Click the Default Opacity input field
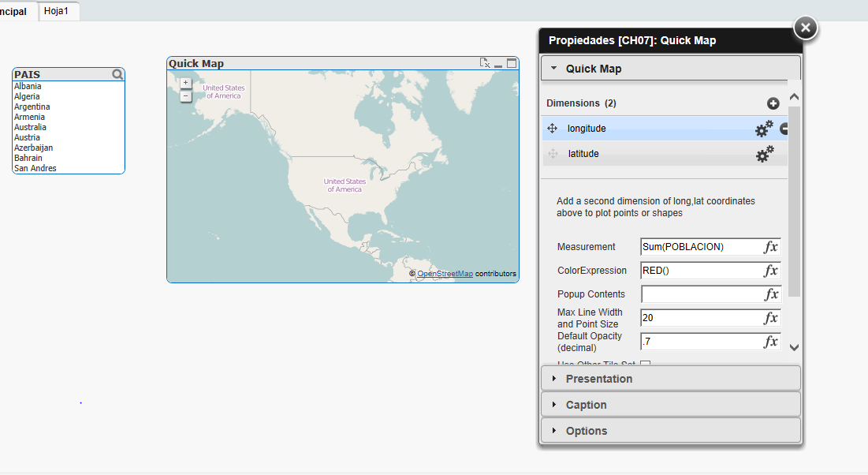This screenshot has width=868, height=475. 702,342
